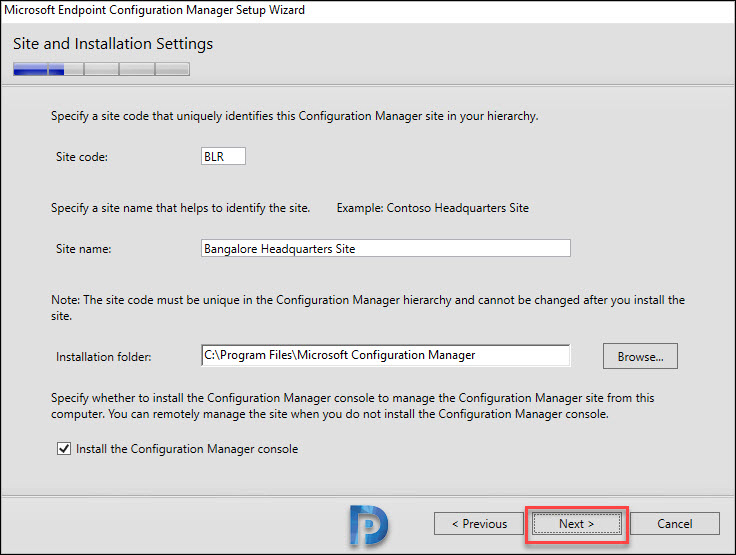Click the Setup Wizard window title
This screenshot has height=555, width=736.
click(x=154, y=10)
